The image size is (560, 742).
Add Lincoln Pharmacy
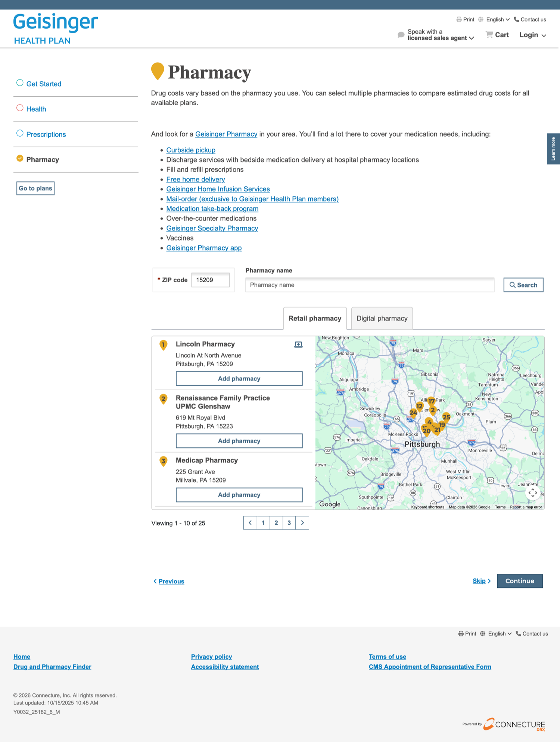tap(239, 379)
